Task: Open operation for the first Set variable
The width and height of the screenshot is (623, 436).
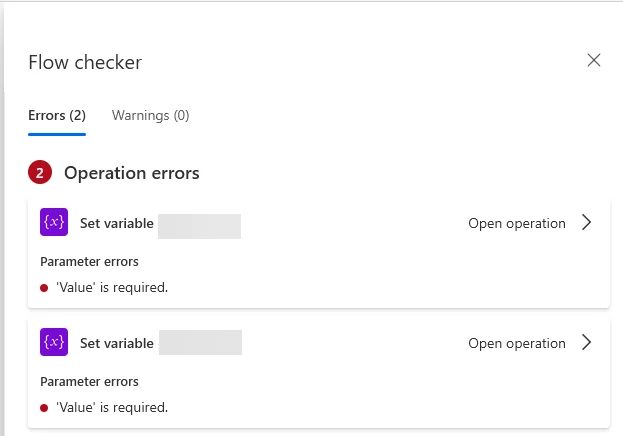Action: pyautogui.click(x=516, y=224)
